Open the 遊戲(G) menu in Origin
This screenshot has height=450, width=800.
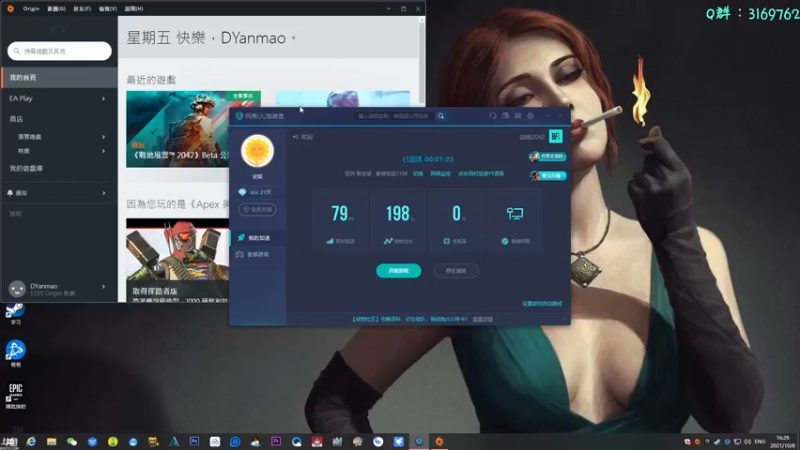pos(56,9)
